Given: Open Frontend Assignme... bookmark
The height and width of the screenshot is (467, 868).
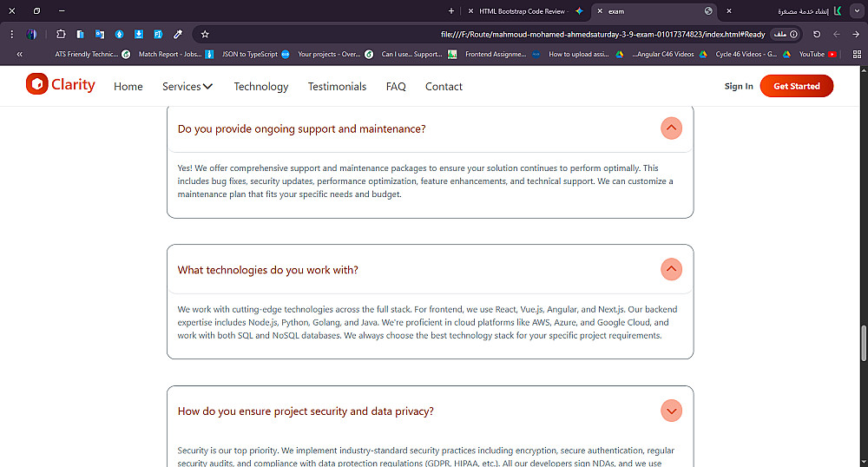Looking at the screenshot, I should [502, 54].
